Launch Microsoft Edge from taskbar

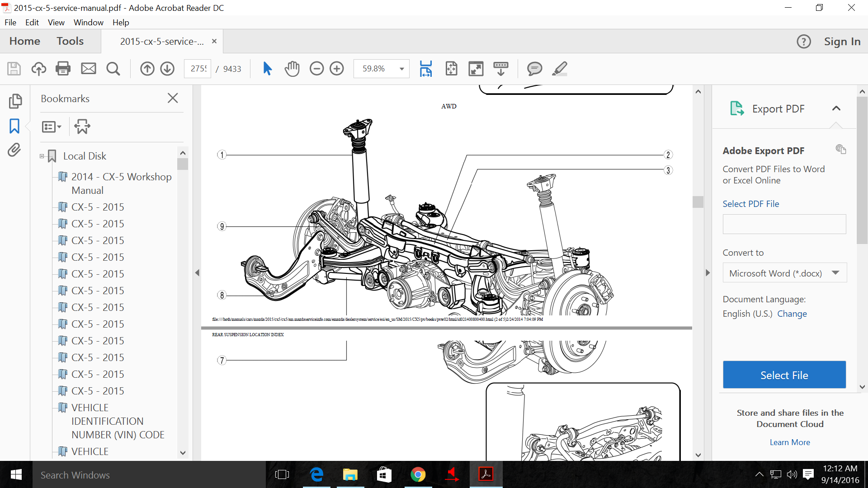[316, 475]
